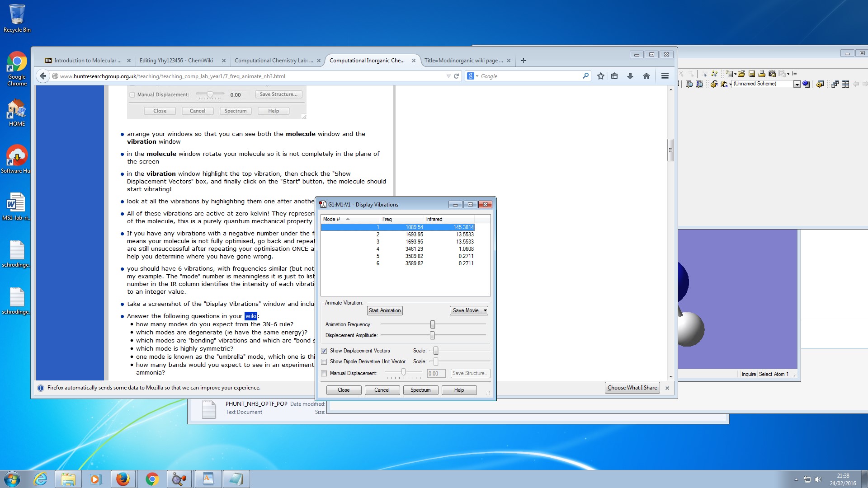
Task: Click the GaussView Print icon
Action: (762, 74)
